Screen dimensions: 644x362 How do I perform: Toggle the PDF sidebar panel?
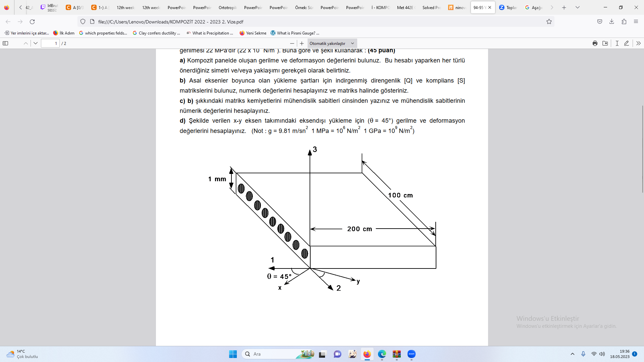(6, 43)
